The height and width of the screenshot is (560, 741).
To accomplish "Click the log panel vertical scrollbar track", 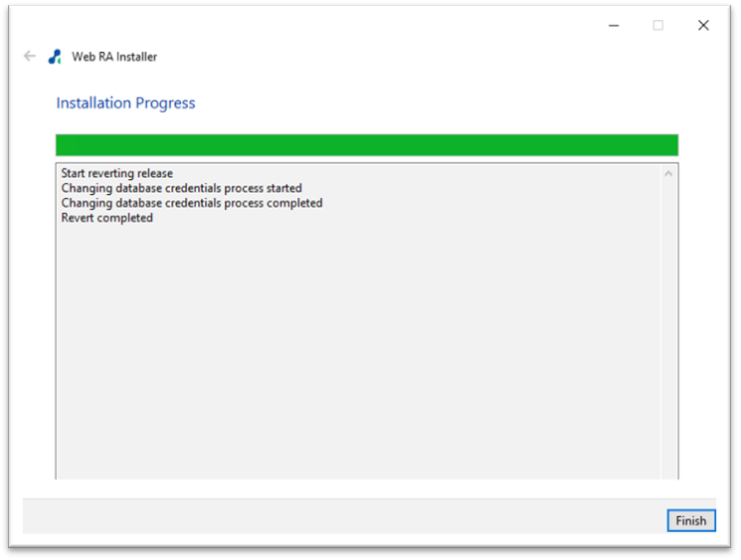I will (x=668, y=328).
